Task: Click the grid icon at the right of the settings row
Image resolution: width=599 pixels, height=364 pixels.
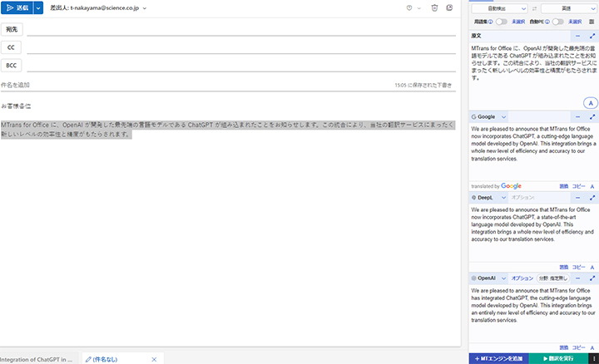Action: click(x=592, y=22)
